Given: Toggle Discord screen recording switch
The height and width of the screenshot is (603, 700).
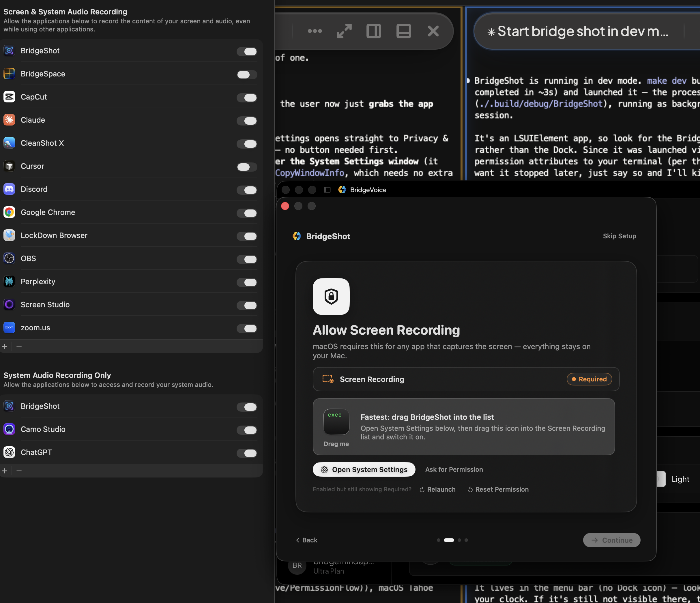Looking at the screenshot, I should tap(247, 190).
